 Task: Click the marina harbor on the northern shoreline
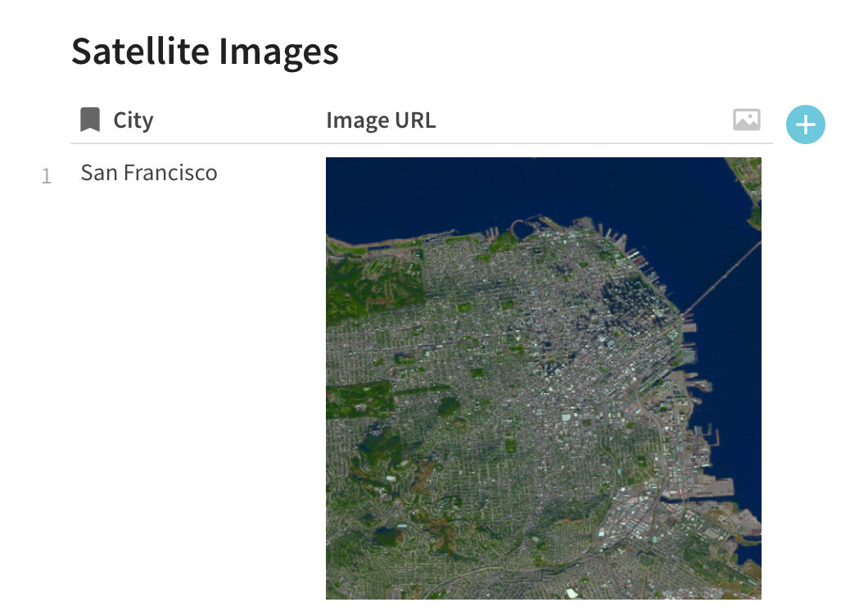pyautogui.click(x=504, y=235)
